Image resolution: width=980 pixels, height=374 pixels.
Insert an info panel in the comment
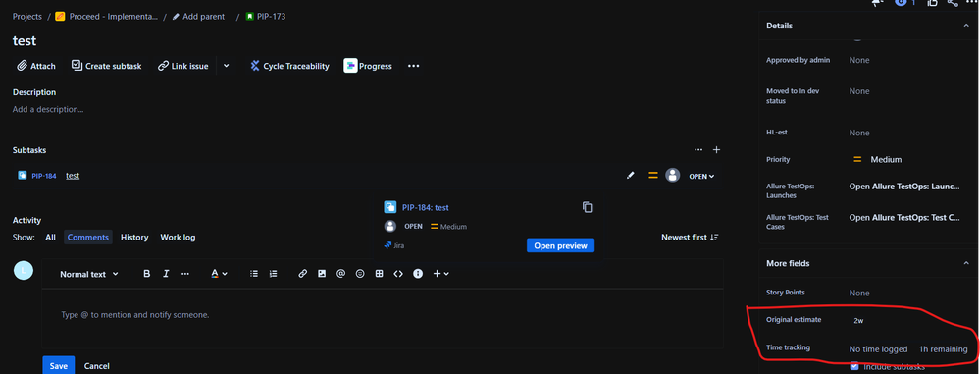[418, 273]
